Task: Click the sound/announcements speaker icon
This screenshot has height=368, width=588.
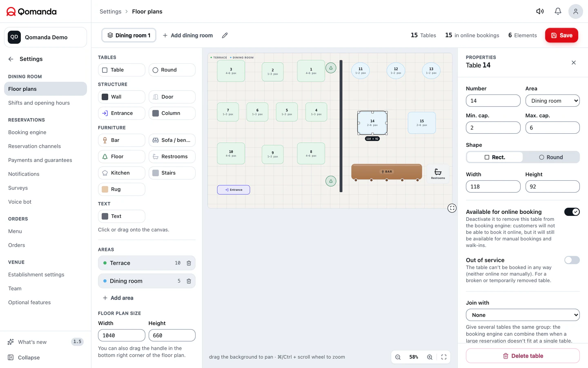Action: click(540, 11)
